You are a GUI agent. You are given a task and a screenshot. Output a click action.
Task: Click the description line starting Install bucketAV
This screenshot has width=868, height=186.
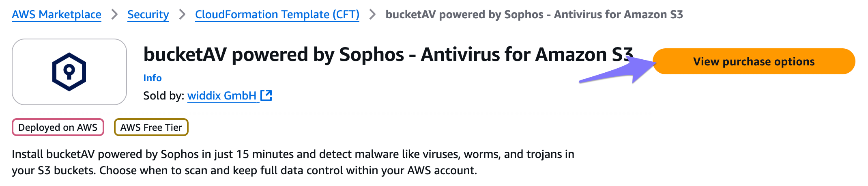(x=293, y=154)
